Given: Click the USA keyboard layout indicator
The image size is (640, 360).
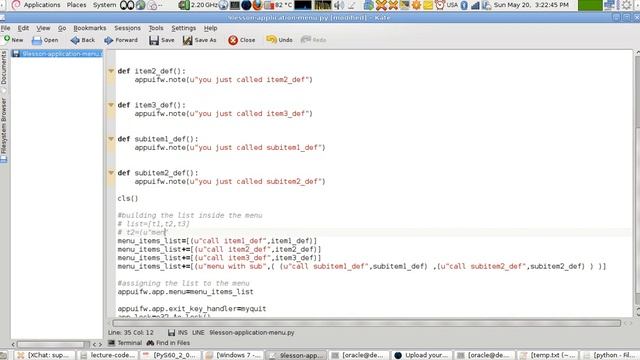Looking at the screenshot, I should tap(452, 5).
